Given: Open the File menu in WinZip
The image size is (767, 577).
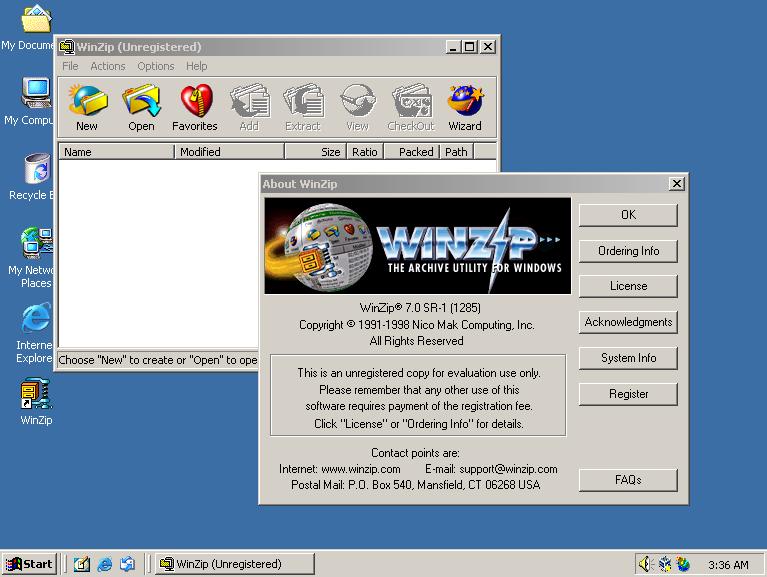Looking at the screenshot, I should pyautogui.click(x=70, y=66).
